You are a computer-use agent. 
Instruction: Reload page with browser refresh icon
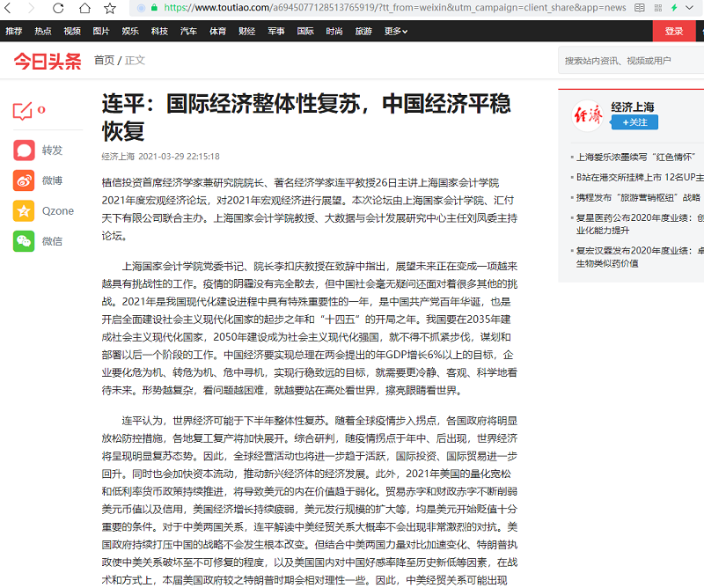point(57,8)
